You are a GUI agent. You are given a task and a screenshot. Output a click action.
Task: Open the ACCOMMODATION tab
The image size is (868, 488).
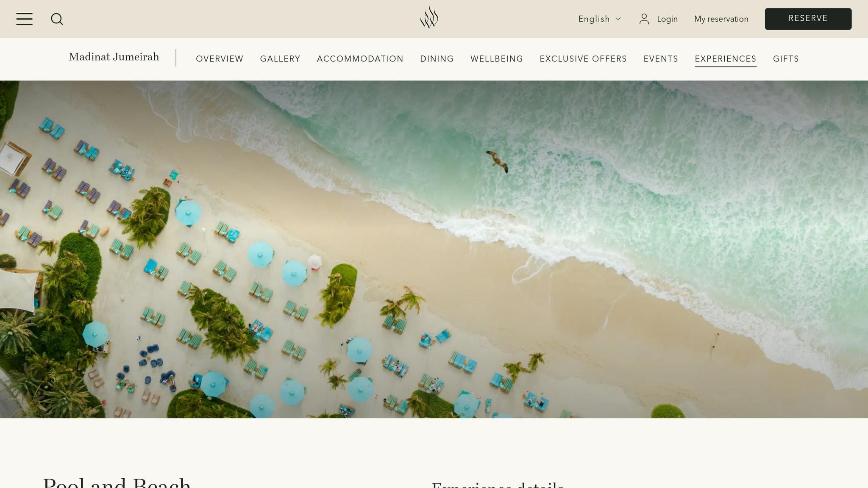[x=360, y=59]
